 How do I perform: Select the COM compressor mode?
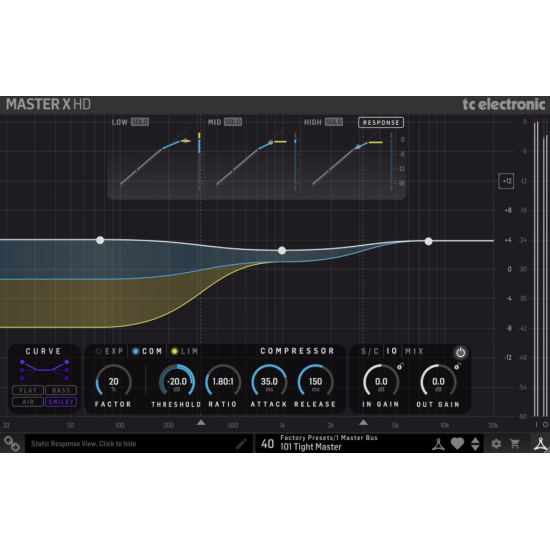coord(147,351)
